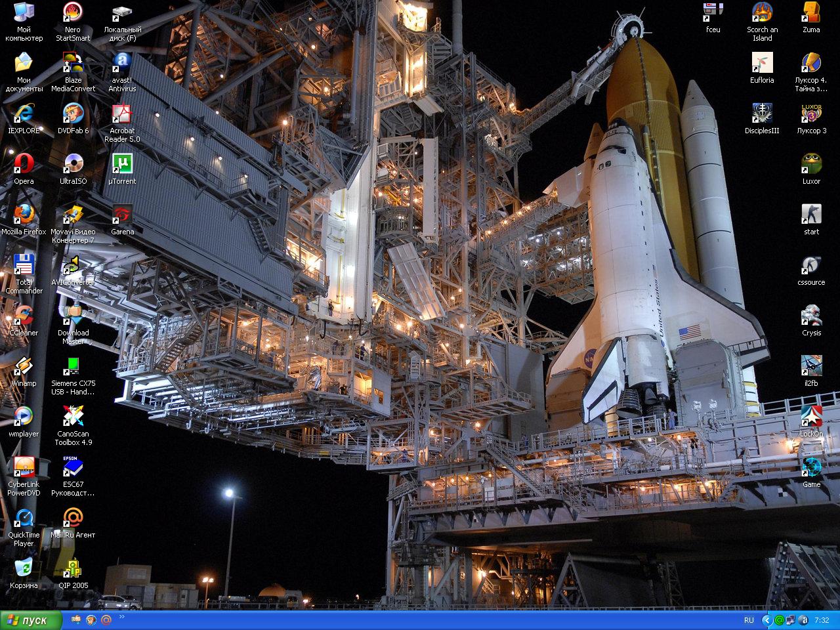840x630 pixels.
Task: Expand hidden system tray icons
Action: pyautogui.click(x=766, y=620)
